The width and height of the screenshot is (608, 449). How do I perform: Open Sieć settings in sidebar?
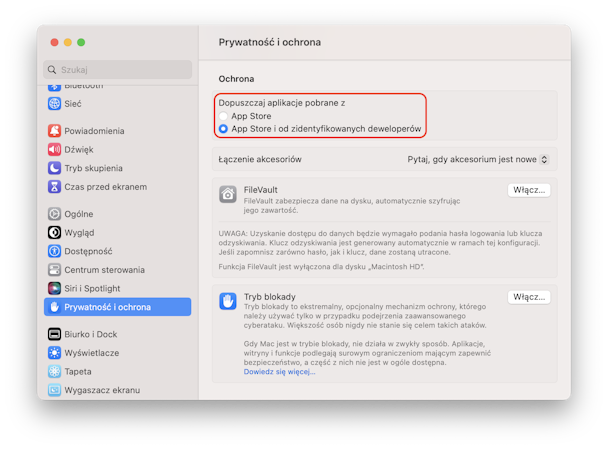coord(117,104)
